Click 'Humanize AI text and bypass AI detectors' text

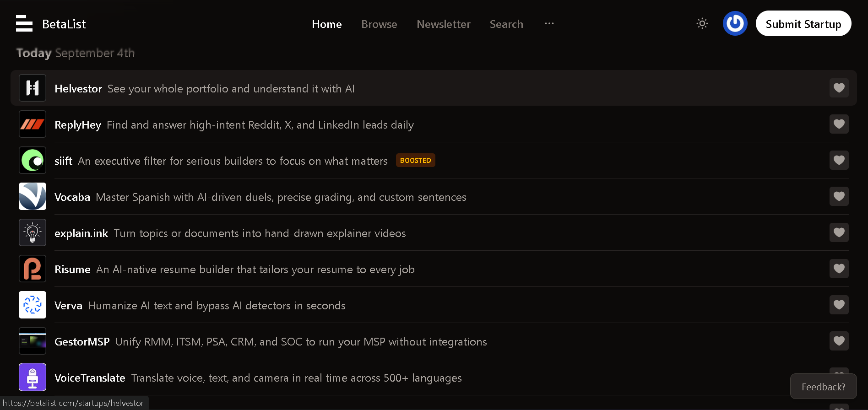coord(217,306)
